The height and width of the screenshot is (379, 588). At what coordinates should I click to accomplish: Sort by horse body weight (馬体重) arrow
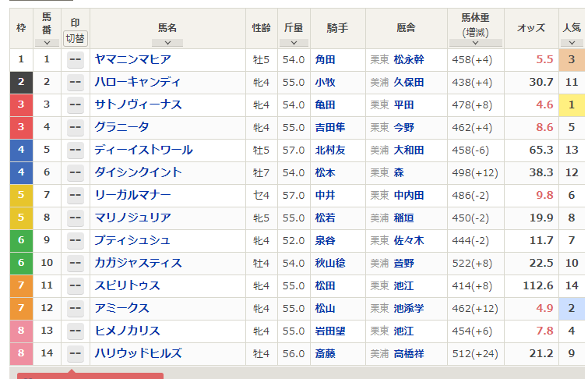475,44
